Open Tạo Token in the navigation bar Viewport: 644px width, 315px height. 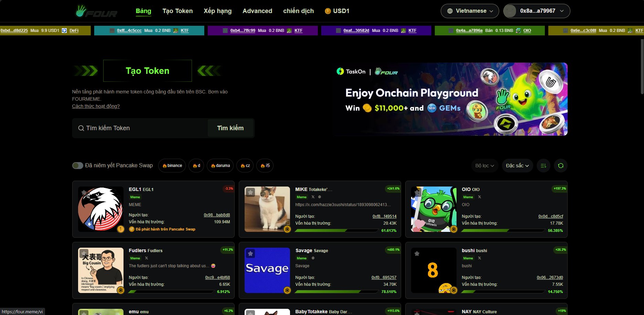(x=178, y=11)
